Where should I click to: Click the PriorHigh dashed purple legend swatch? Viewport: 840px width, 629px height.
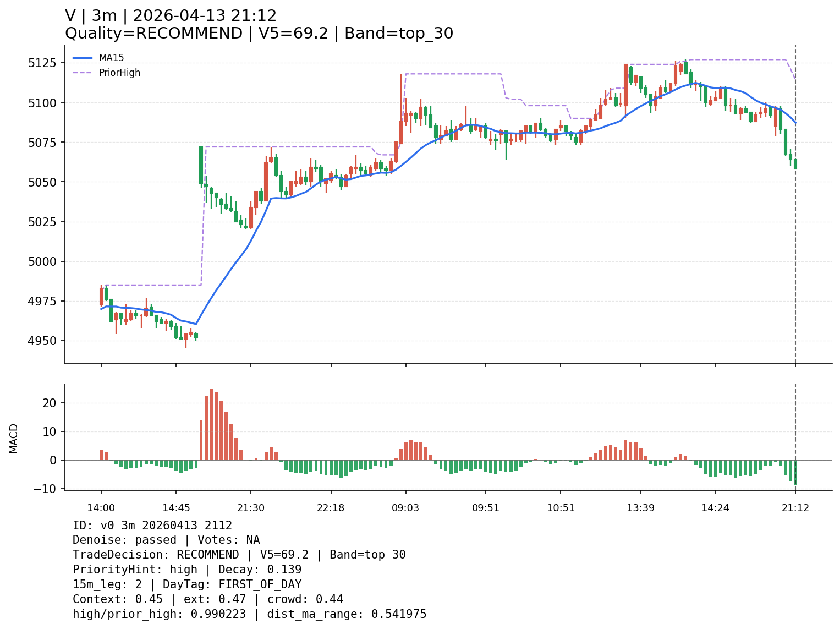[x=83, y=73]
